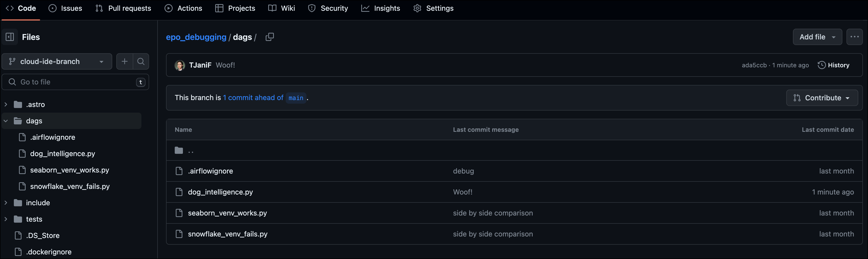Open the Add file menu
This screenshot has height=259, width=868.
click(x=817, y=37)
